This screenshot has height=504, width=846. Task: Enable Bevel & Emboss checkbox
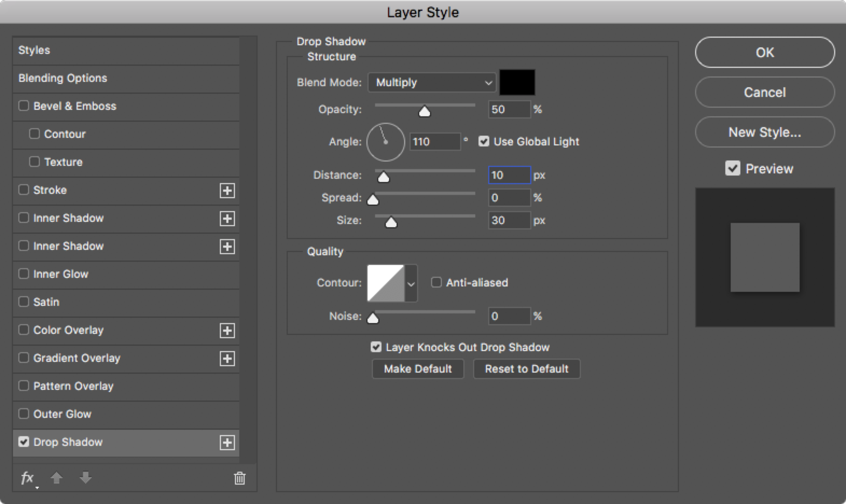(x=24, y=106)
